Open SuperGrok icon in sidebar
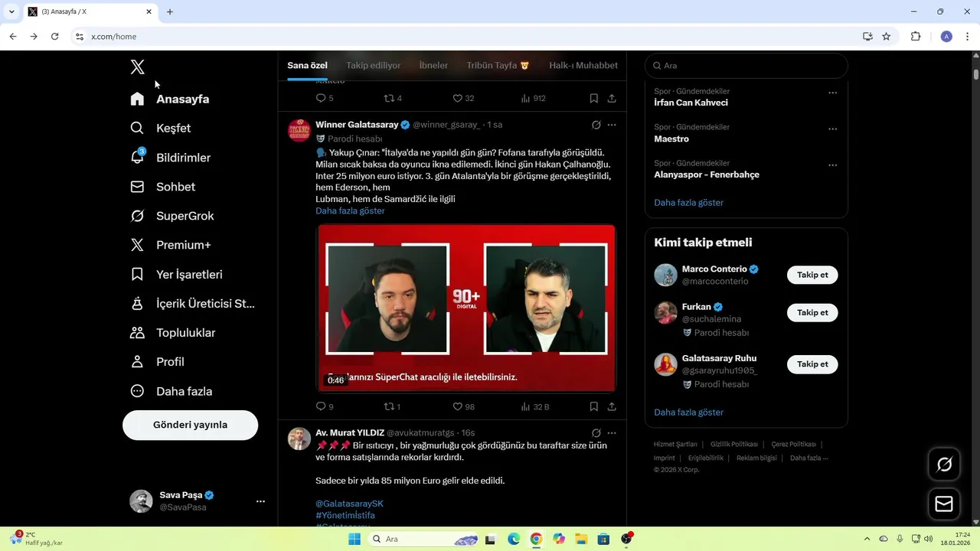The height and width of the screenshot is (551, 980). (x=137, y=216)
